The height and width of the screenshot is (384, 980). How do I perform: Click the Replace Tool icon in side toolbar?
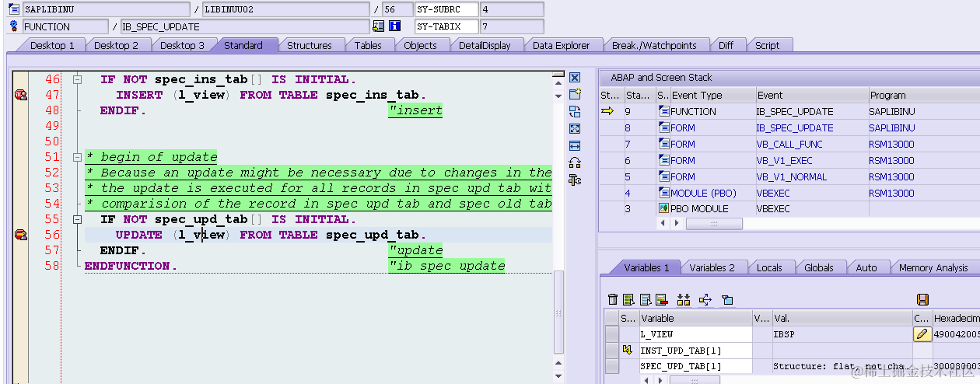575,111
